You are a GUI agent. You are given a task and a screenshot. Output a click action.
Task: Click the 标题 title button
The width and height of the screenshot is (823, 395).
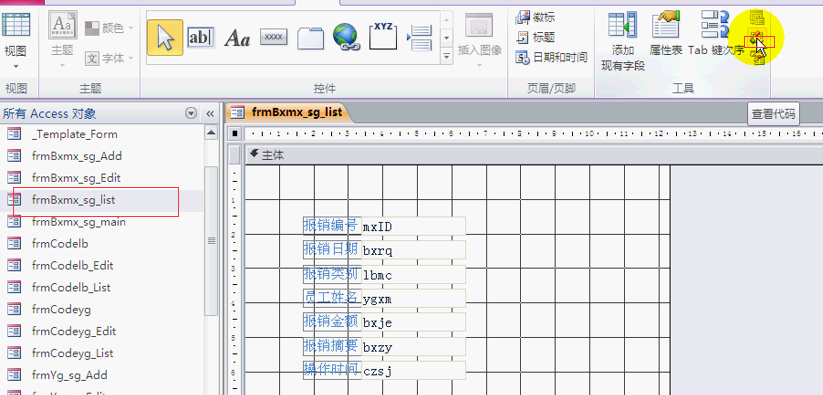coord(536,37)
